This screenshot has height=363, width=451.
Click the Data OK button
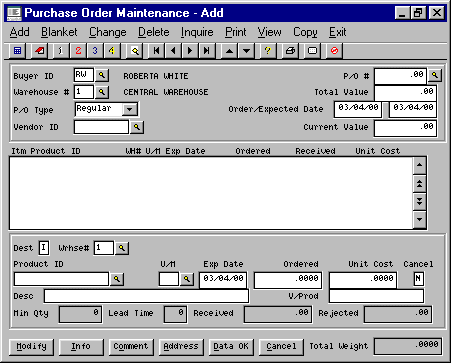coord(231,347)
